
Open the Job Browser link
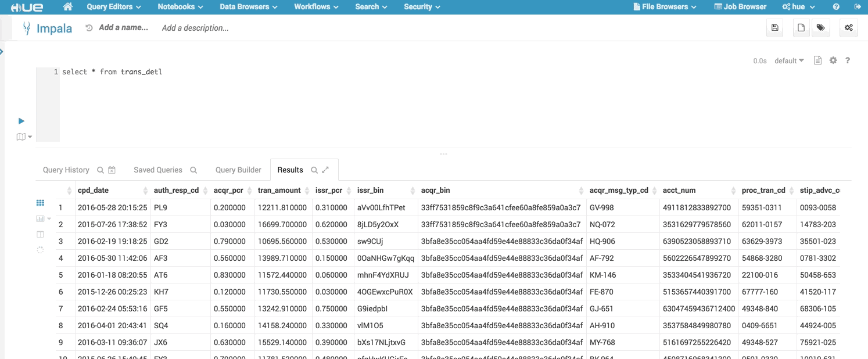(740, 7)
